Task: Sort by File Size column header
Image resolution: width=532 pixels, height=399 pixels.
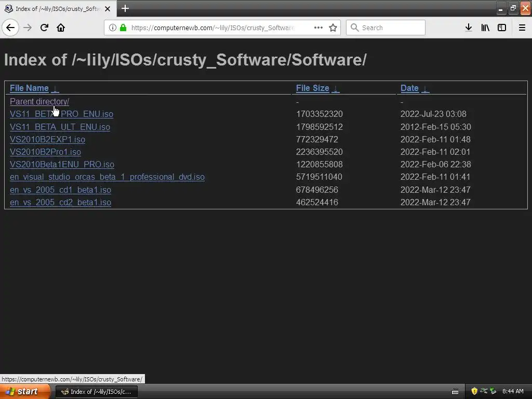Action: point(312,88)
